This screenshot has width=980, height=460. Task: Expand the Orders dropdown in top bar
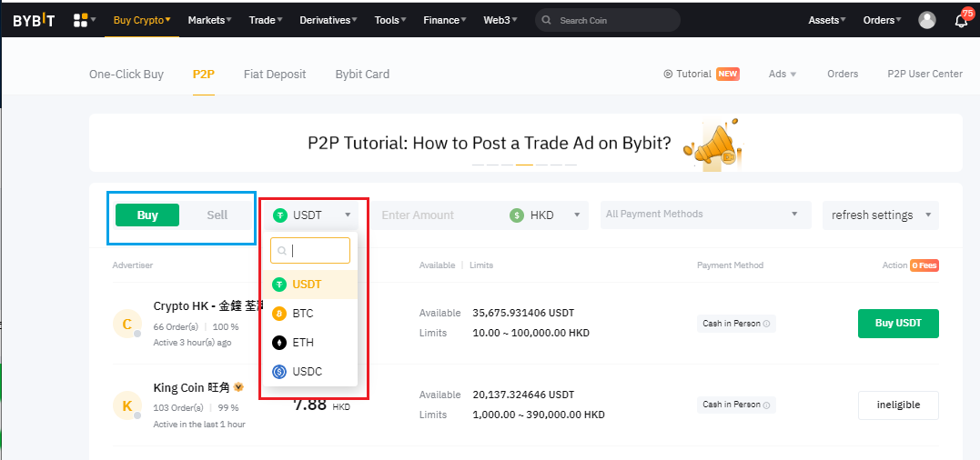click(882, 20)
